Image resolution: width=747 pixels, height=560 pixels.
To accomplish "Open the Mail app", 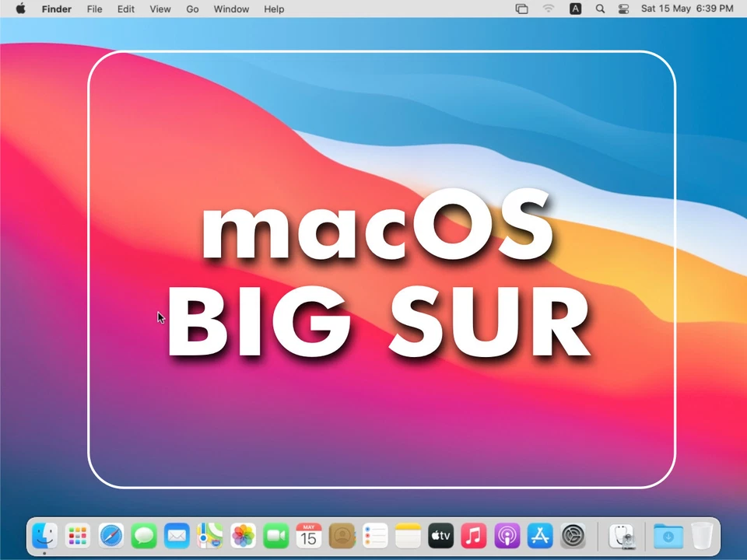I will [177, 536].
